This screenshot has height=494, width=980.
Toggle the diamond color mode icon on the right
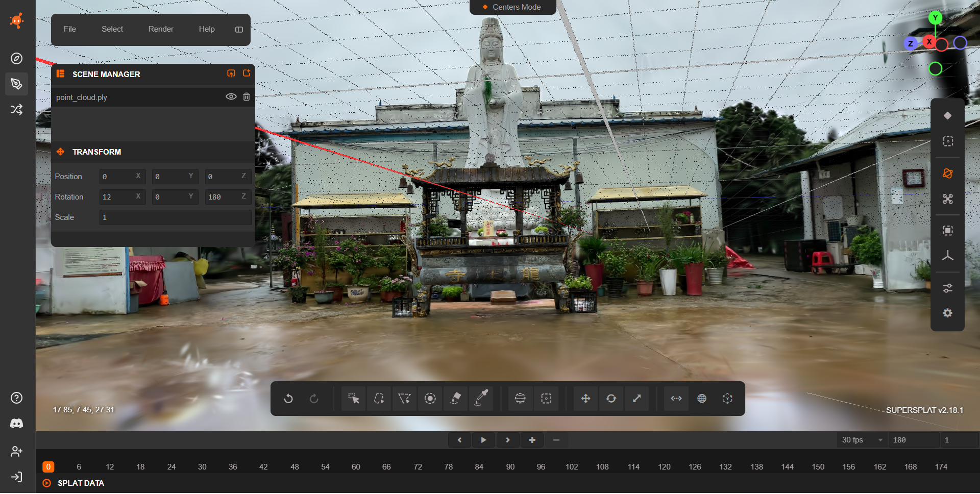948,116
